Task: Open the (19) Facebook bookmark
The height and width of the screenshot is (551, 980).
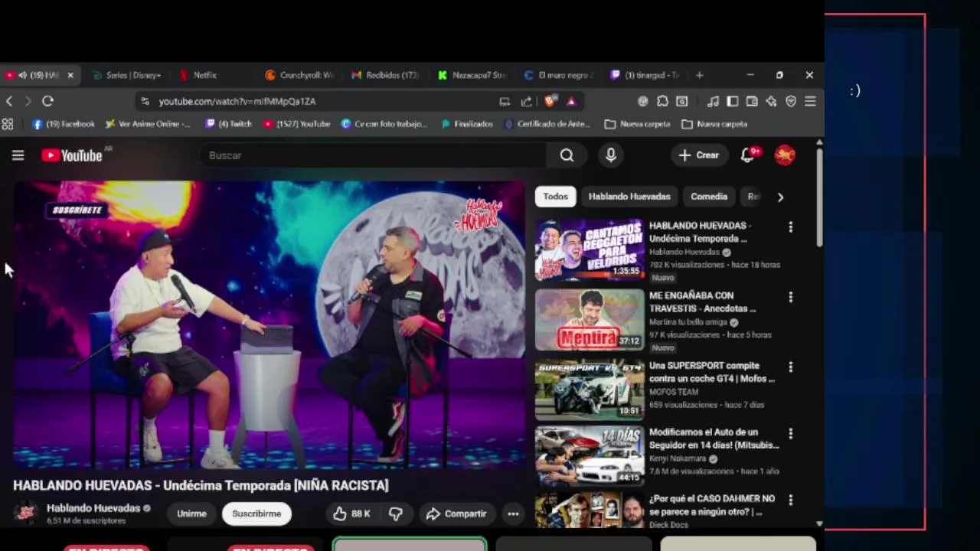Action: coord(63,124)
